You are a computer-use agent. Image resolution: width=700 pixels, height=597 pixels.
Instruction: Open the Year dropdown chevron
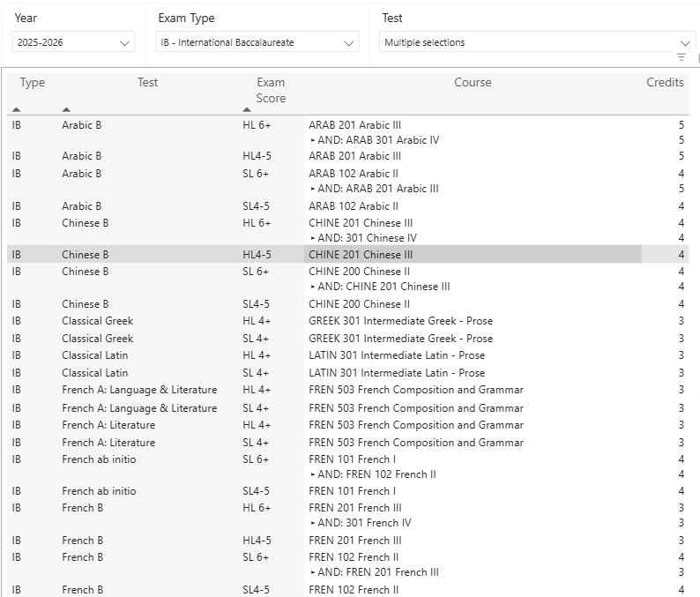pos(124,43)
